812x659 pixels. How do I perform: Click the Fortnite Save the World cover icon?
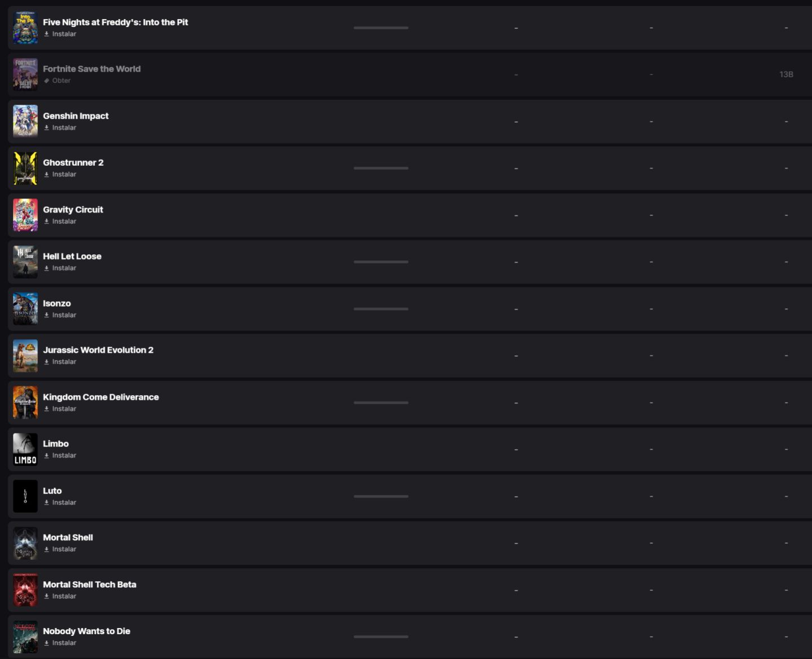click(25, 74)
